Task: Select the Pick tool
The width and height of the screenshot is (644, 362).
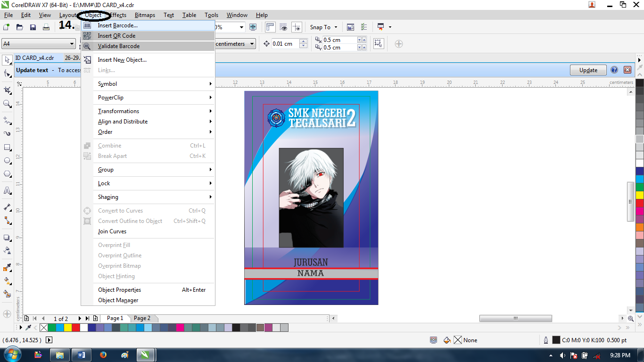Action: (6, 60)
